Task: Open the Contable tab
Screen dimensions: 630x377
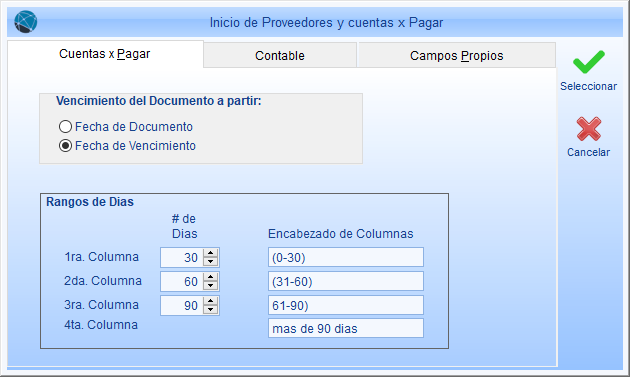Action: [280, 55]
